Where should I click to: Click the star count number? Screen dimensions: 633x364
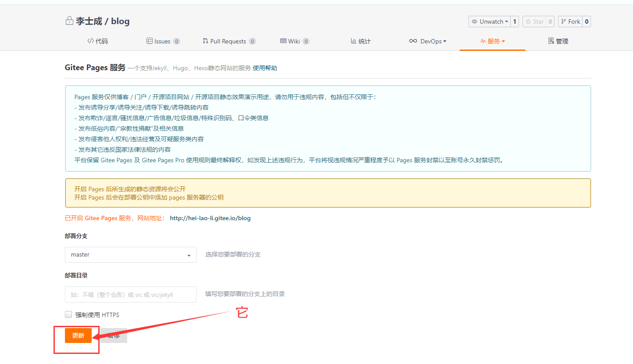click(x=550, y=21)
